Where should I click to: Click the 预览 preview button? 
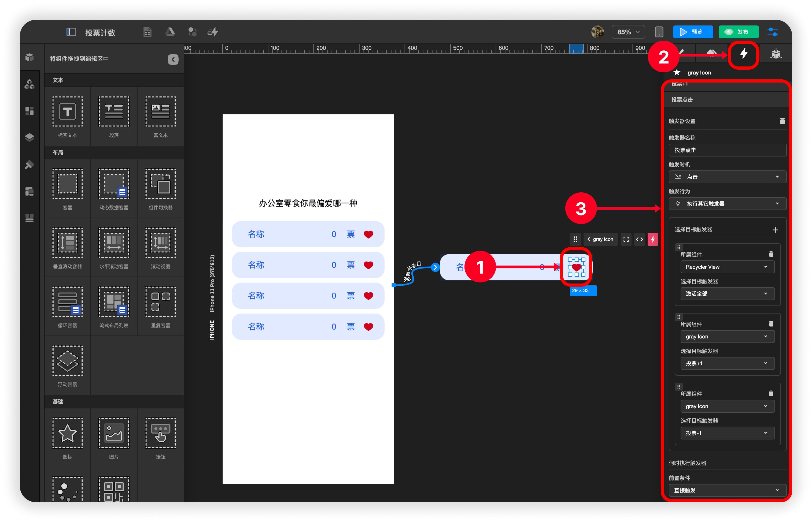(693, 32)
